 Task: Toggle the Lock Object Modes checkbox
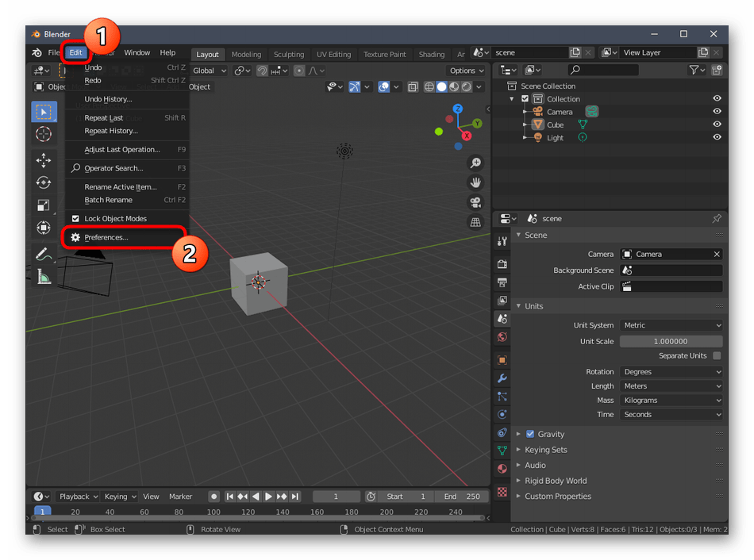tap(76, 219)
